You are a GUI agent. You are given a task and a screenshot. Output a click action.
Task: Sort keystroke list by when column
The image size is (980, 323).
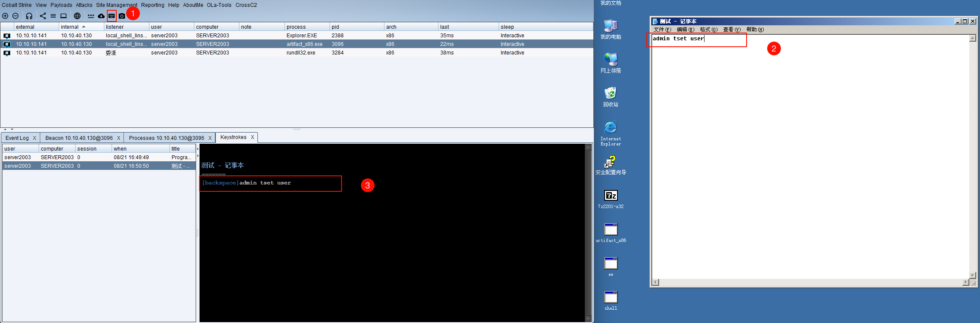click(x=140, y=149)
